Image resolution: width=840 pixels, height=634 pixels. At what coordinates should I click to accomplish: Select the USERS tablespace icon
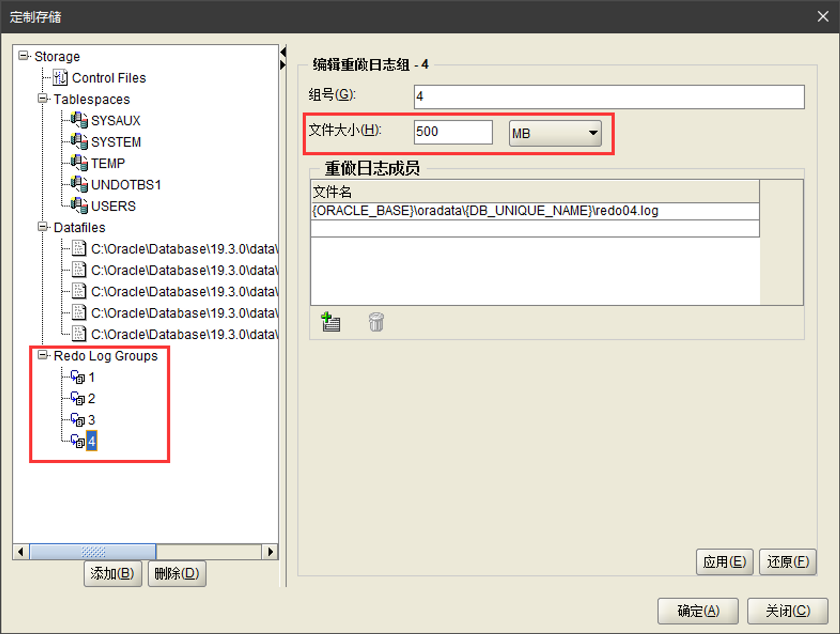[79, 206]
